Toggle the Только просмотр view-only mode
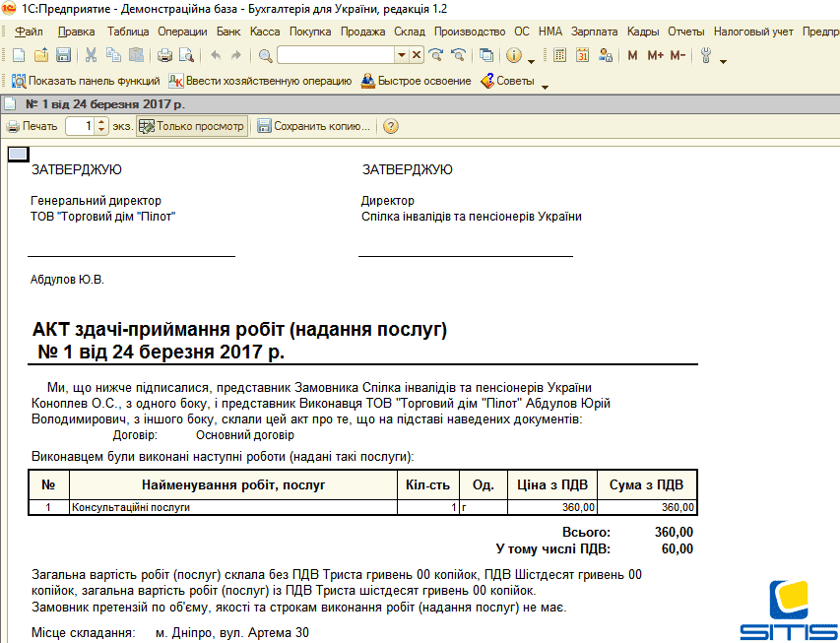The image size is (840, 643). pyautogui.click(x=192, y=126)
